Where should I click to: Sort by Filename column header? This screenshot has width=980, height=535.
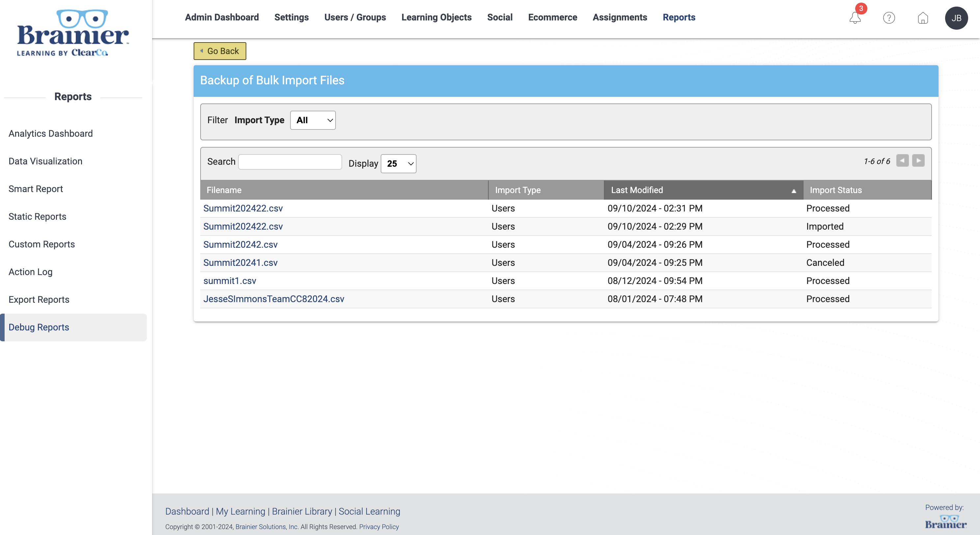tap(344, 190)
